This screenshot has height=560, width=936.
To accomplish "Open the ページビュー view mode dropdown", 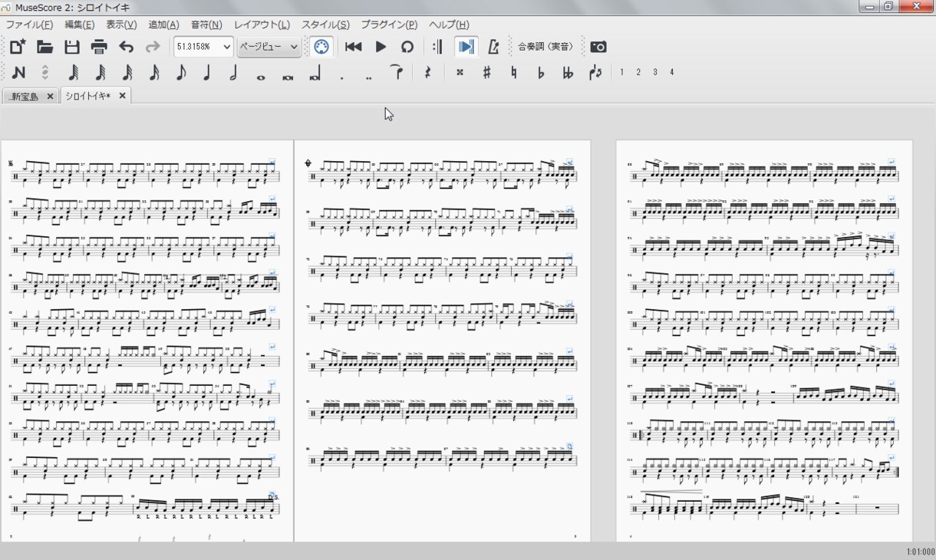I will click(269, 47).
